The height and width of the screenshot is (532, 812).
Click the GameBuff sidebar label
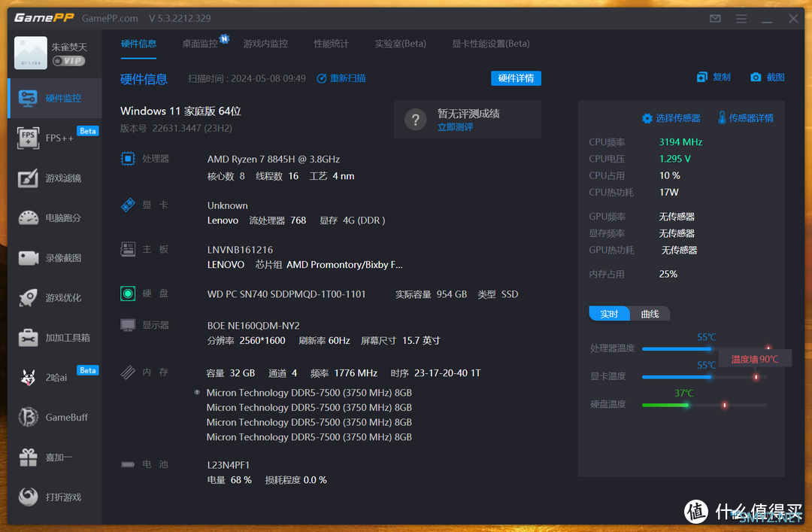67,418
